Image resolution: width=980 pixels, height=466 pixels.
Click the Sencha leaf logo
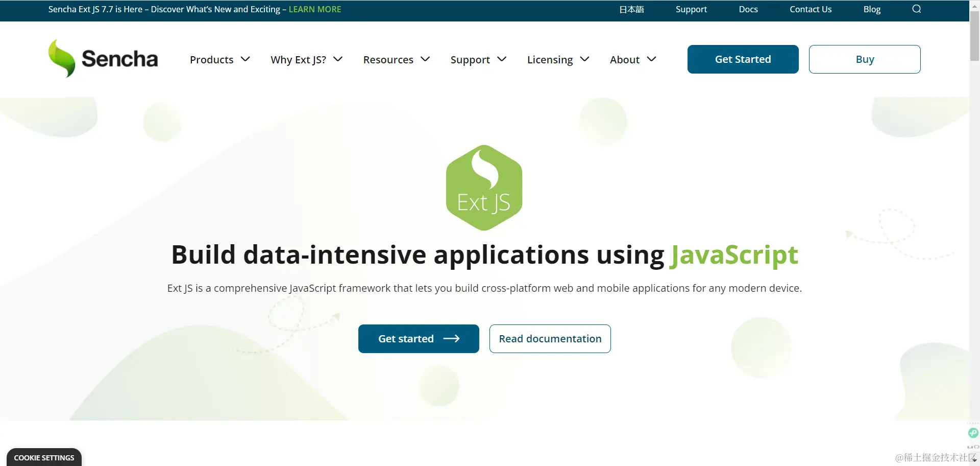(x=62, y=58)
